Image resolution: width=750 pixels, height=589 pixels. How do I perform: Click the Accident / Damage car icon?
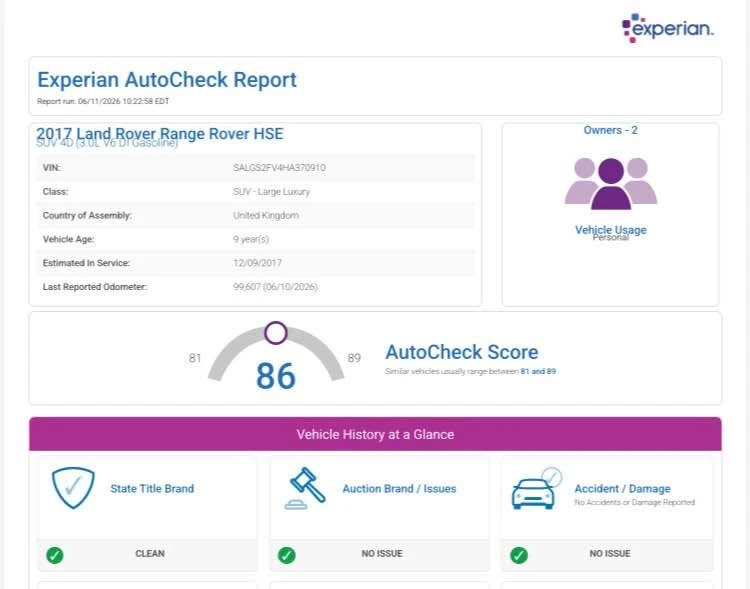[536, 488]
